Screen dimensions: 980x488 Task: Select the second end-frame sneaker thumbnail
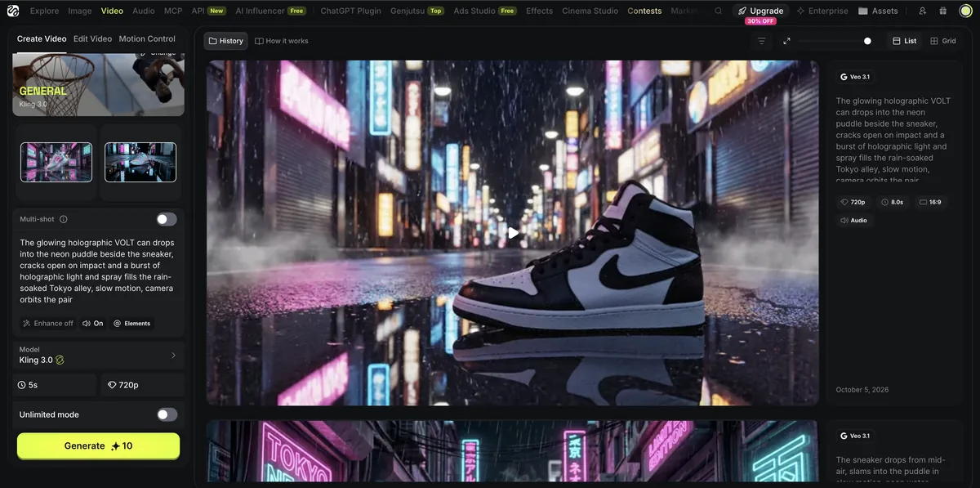point(140,162)
